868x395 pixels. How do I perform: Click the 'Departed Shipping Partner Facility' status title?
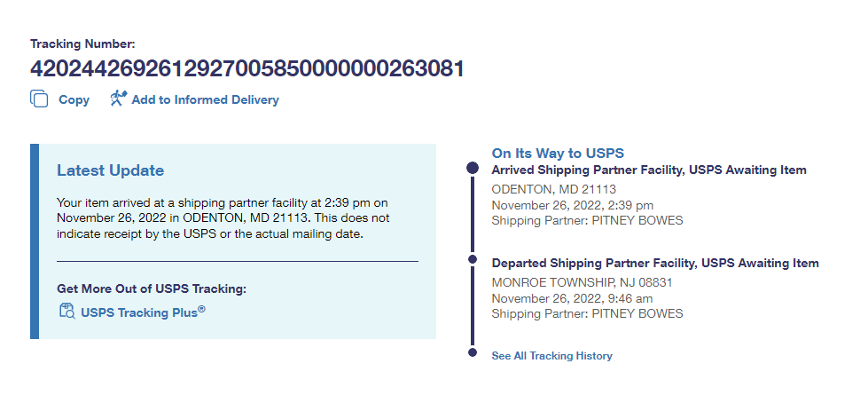click(x=655, y=264)
